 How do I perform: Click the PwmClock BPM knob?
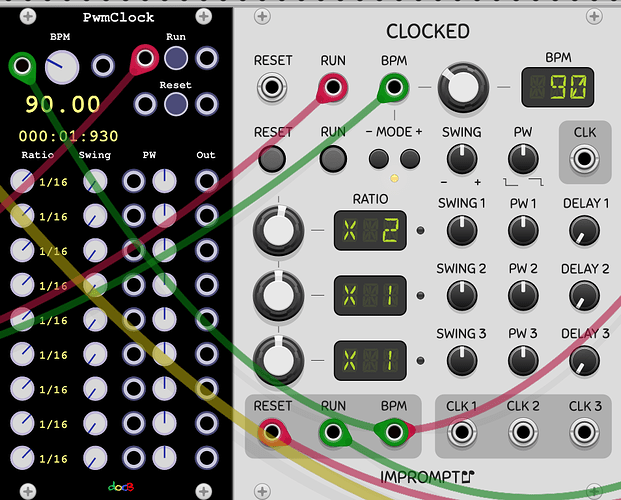tap(62, 67)
